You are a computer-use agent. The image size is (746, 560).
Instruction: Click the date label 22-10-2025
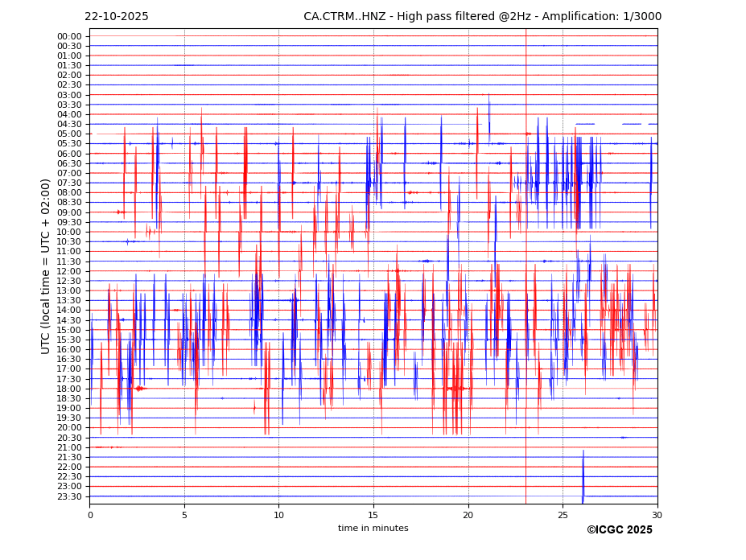pos(117,17)
